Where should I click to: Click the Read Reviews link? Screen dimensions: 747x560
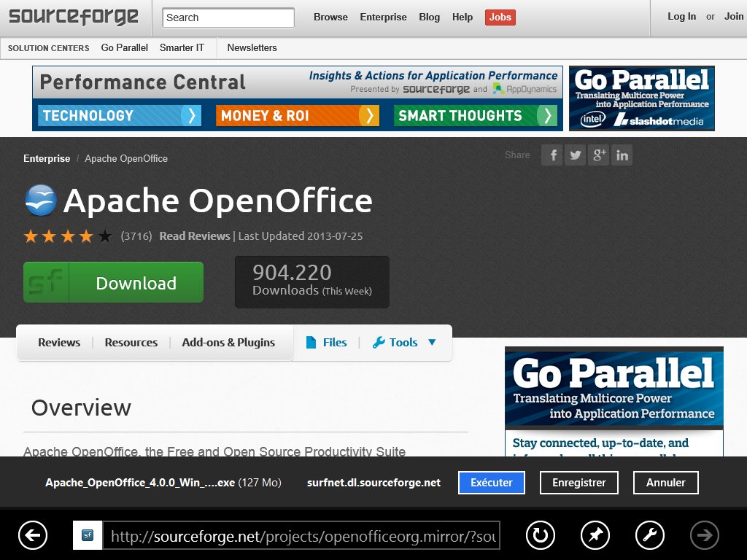[x=194, y=236]
